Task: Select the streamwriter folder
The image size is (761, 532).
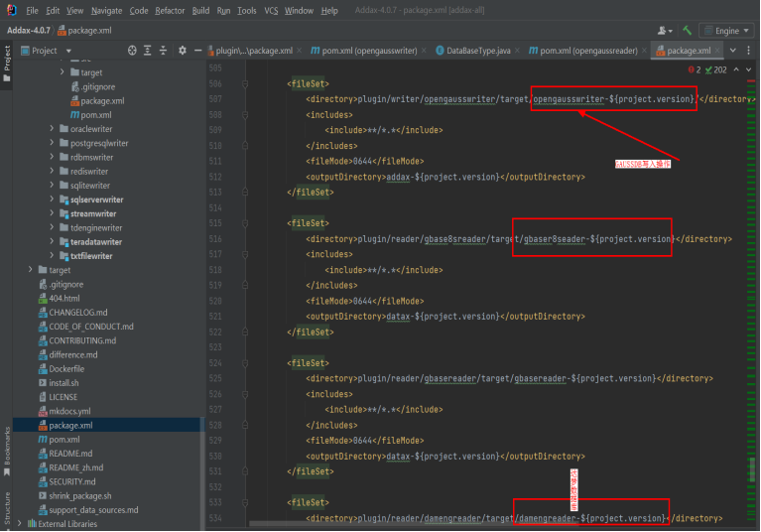Action: tap(92, 213)
